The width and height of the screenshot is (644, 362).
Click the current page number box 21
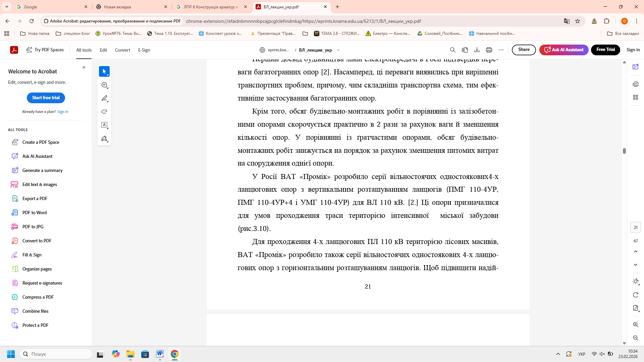pos(635,227)
